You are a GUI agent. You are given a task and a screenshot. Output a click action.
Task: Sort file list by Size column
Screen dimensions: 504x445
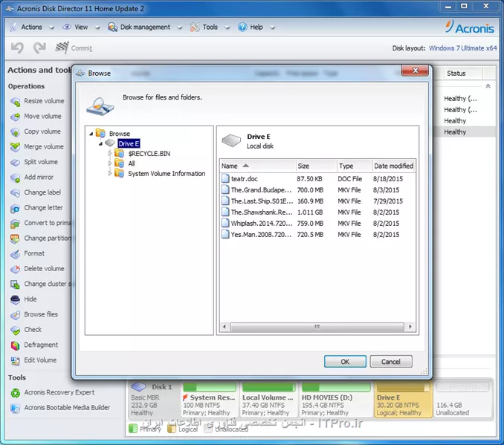[x=316, y=166]
